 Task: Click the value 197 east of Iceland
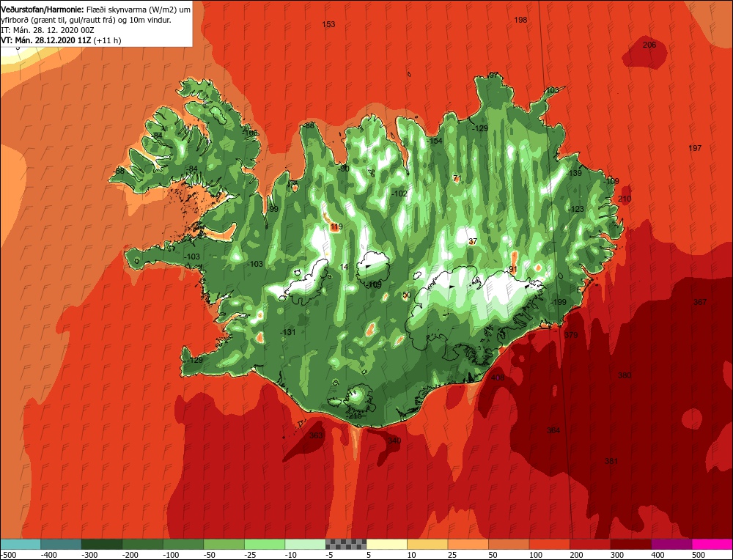pyautogui.click(x=695, y=148)
